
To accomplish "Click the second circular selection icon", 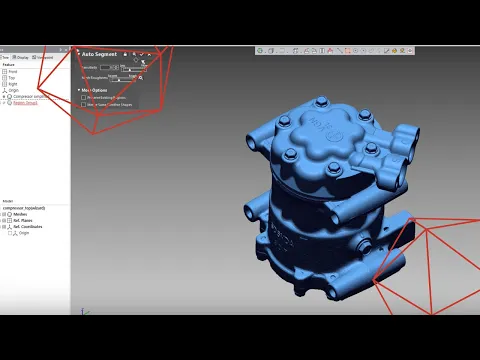I will (363, 51).
